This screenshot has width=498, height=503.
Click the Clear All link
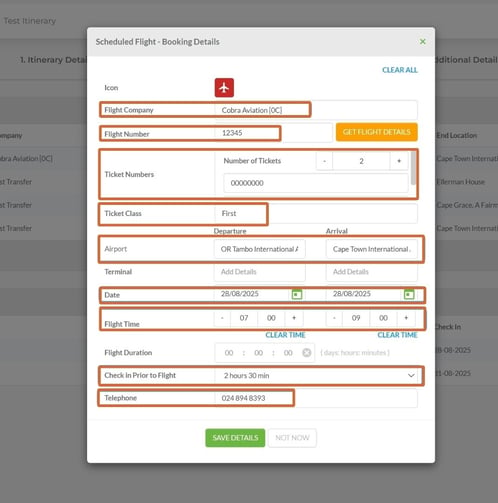(400, 70)
